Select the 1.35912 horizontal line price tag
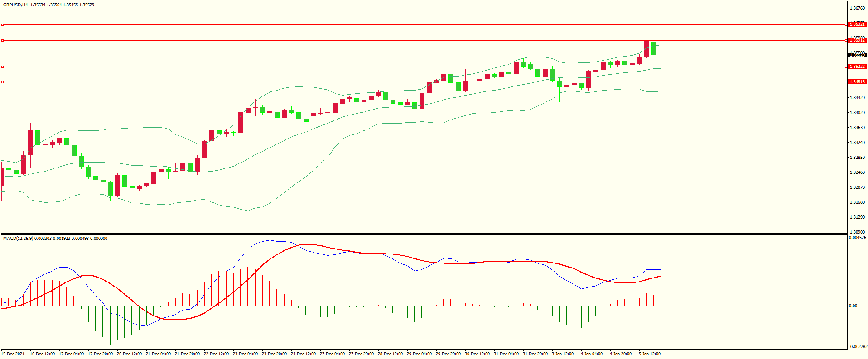 pos(857,40)
